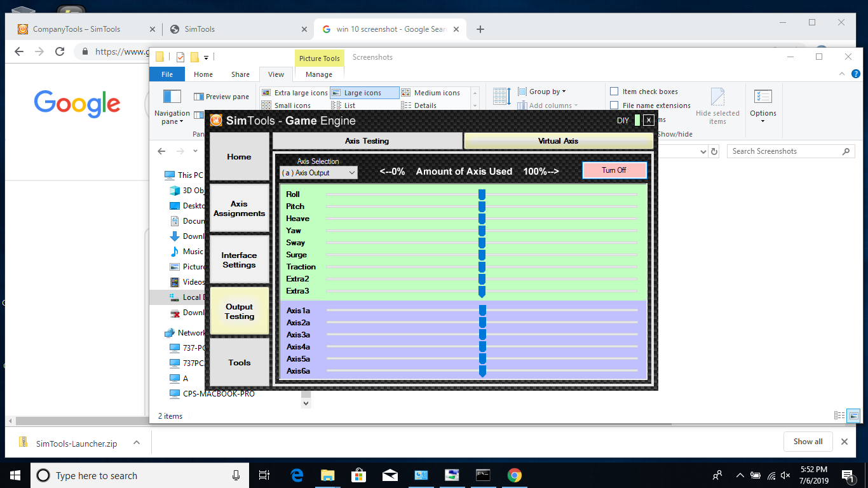Open the SimTools-Launcher.zip download menu arrow

pyautogui.click(x=136, y=443)
